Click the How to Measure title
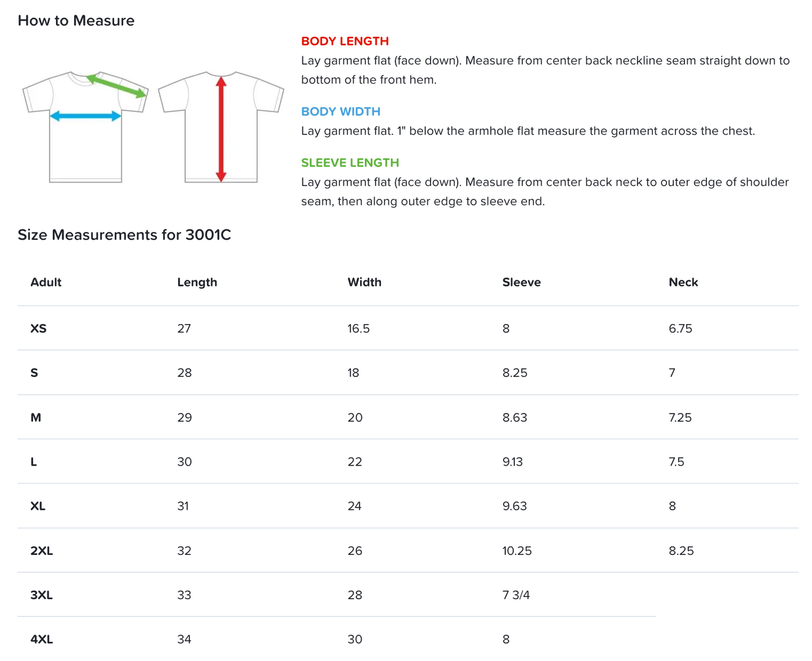Viewport: 812px width, 661px height. click(x=76, y=21)
